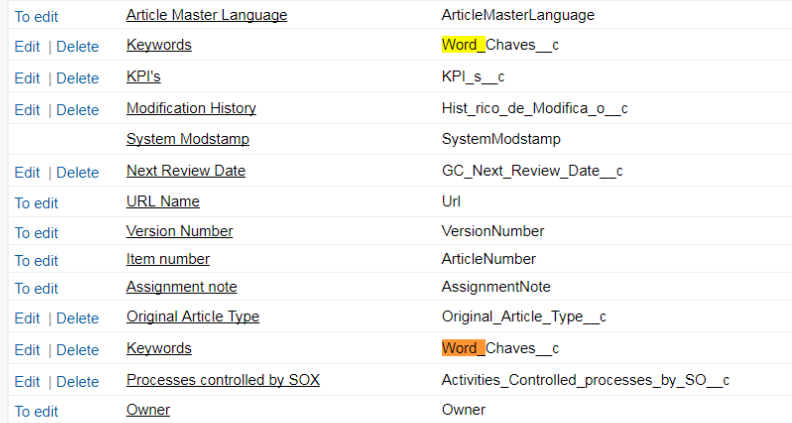The image size is (792, 423).
Task: Open Processes controlled by SOX link
Action: [222, 380]
